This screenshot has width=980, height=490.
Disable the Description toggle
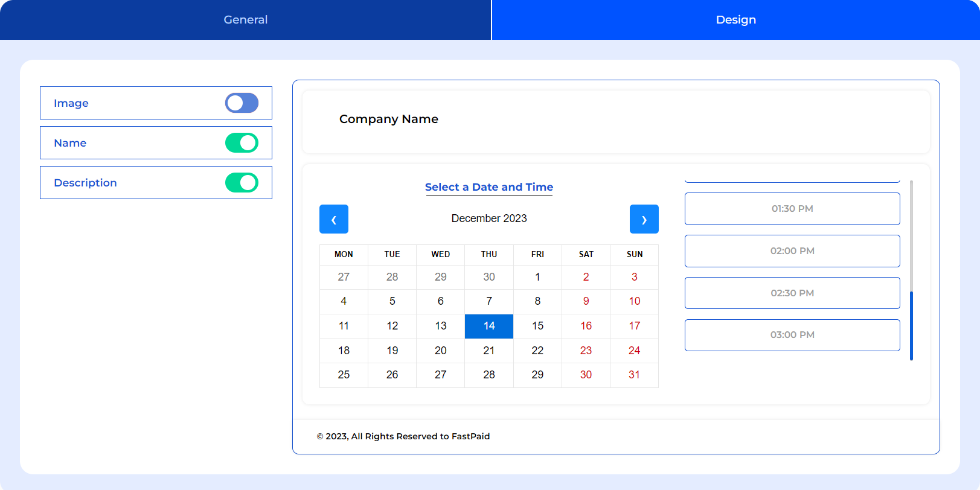242,183
